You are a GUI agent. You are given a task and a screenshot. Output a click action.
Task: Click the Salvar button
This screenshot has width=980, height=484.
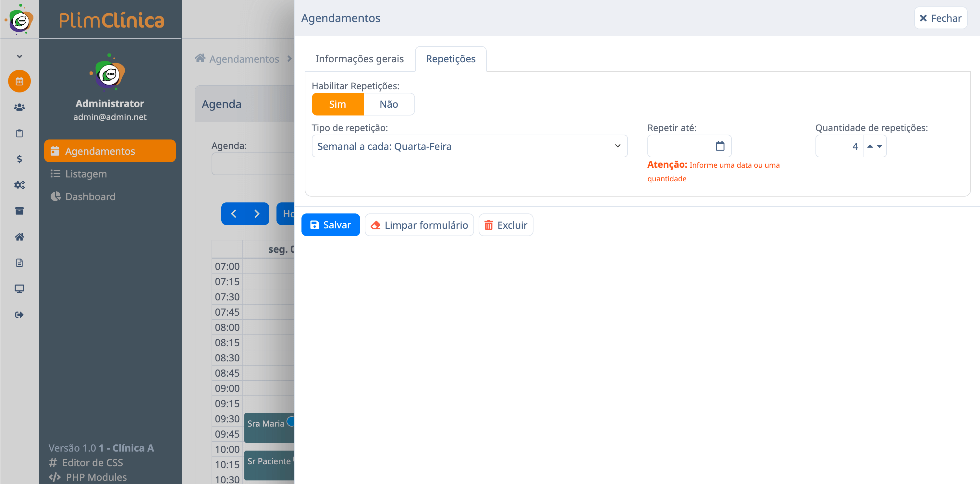(x=331, y=225)
